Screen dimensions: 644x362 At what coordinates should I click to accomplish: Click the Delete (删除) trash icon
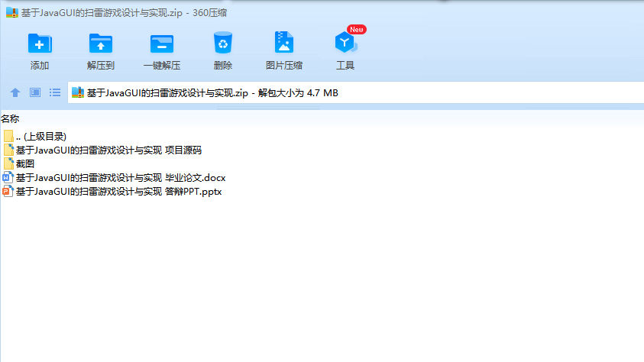click(x=223, y=43)
